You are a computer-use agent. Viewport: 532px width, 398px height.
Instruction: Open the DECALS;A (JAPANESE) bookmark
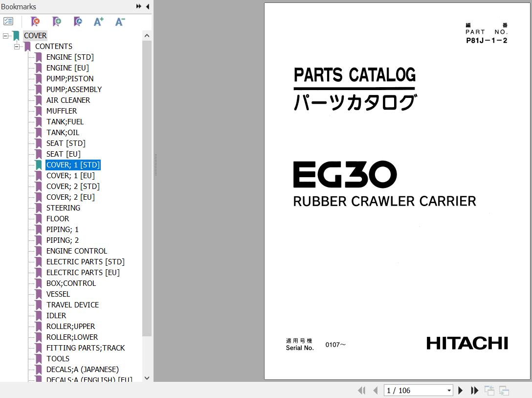click(83, 370)
